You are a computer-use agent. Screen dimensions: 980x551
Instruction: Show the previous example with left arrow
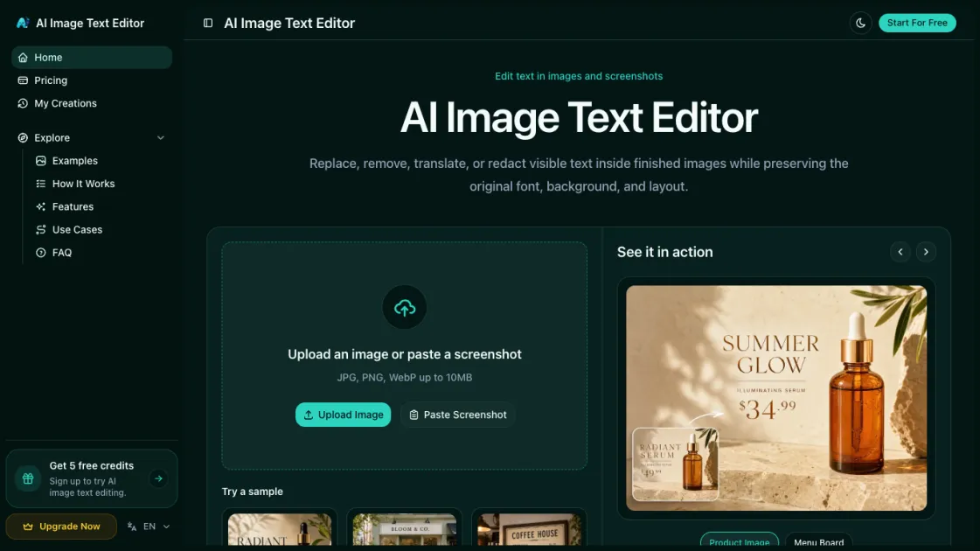coord(900,252)
